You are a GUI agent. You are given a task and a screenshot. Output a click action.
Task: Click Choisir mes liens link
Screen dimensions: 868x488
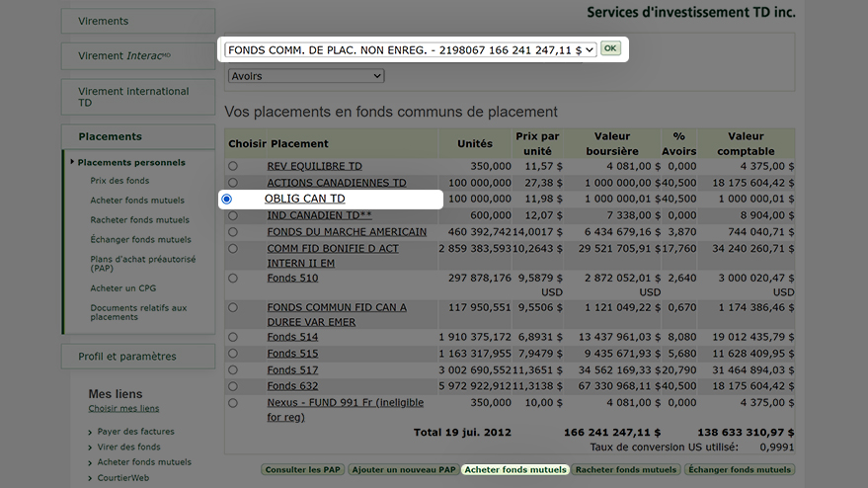(x=123, y=408)
